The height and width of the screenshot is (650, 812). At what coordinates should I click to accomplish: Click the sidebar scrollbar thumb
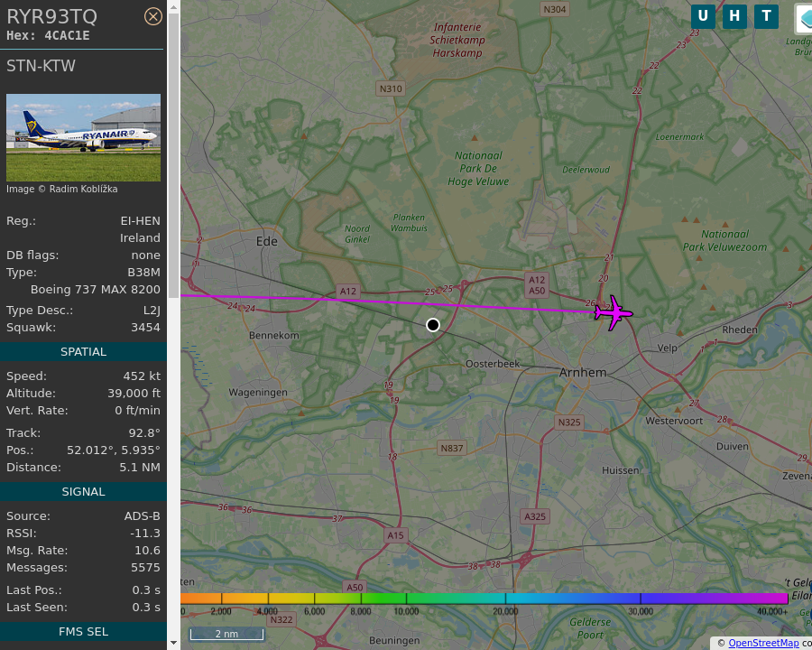tap(173, 155)
